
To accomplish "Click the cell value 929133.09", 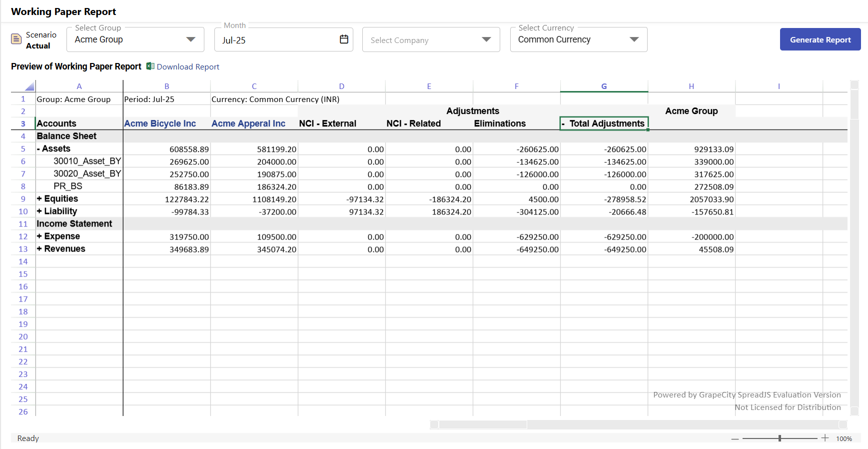I will [692, 149].
